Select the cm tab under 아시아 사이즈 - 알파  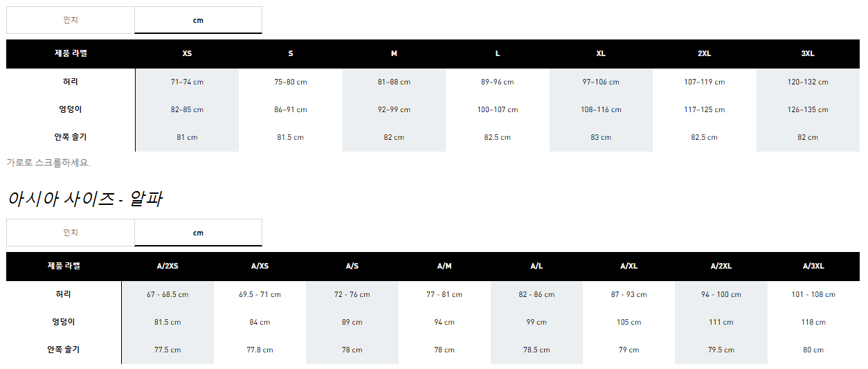click(x=198, y=233)
